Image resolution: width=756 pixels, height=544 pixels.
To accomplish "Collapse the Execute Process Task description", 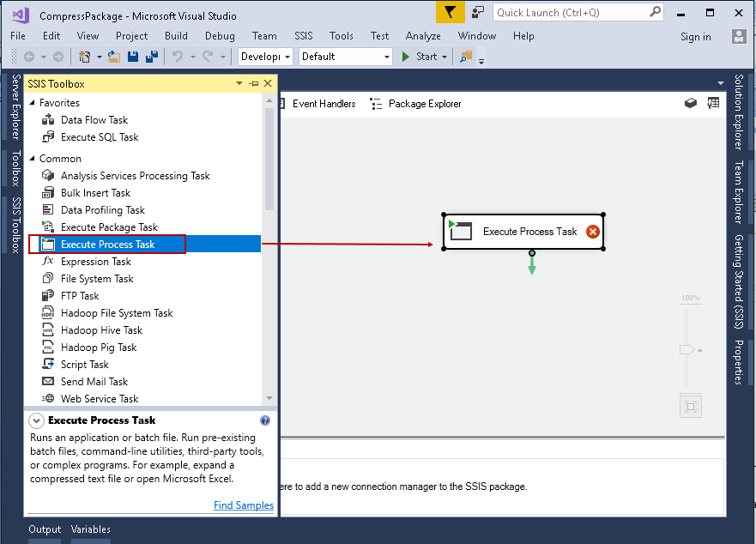I will [36, 420].
